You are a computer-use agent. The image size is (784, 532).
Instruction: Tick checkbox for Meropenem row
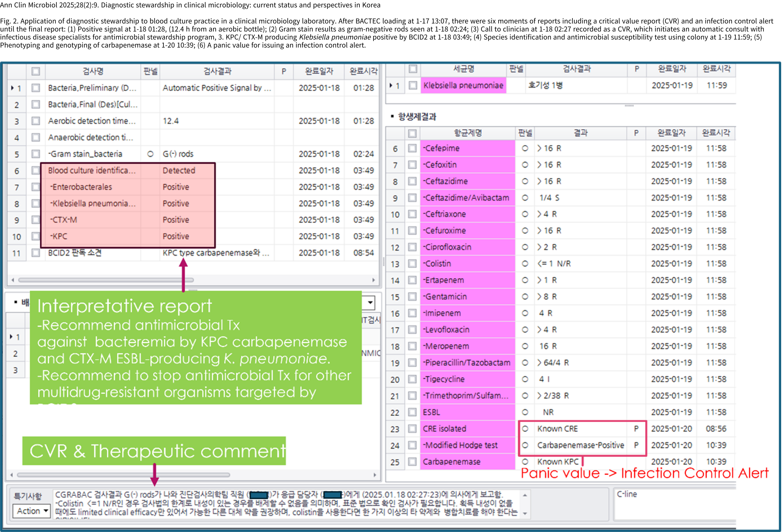click(x=412, y=346)
